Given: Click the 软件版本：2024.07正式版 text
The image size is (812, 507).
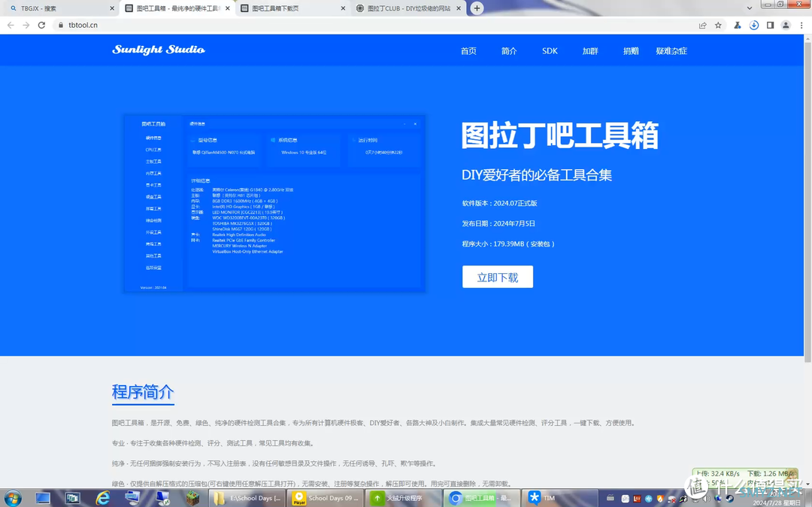Looking at the screenshot, I should 500,203.
